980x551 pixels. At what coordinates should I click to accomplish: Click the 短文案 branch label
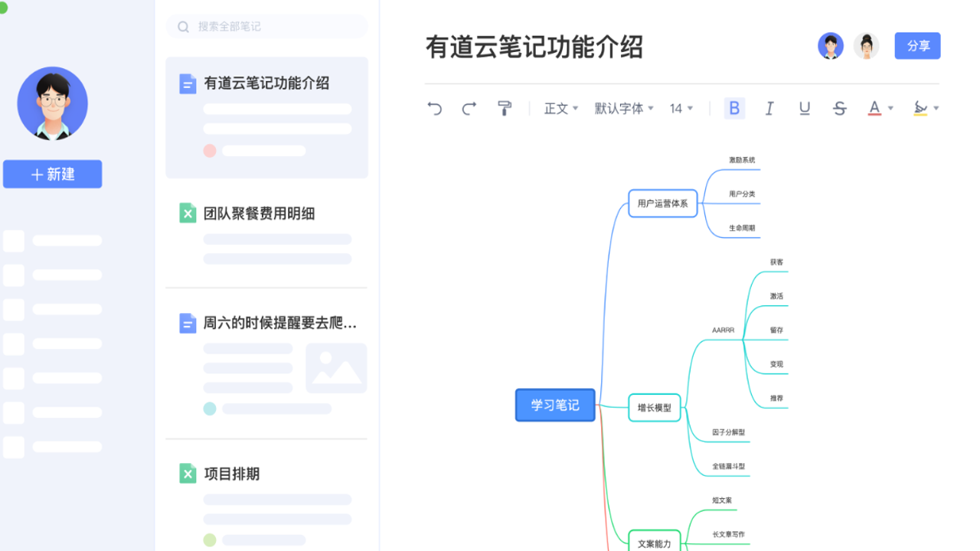point(722,500)
